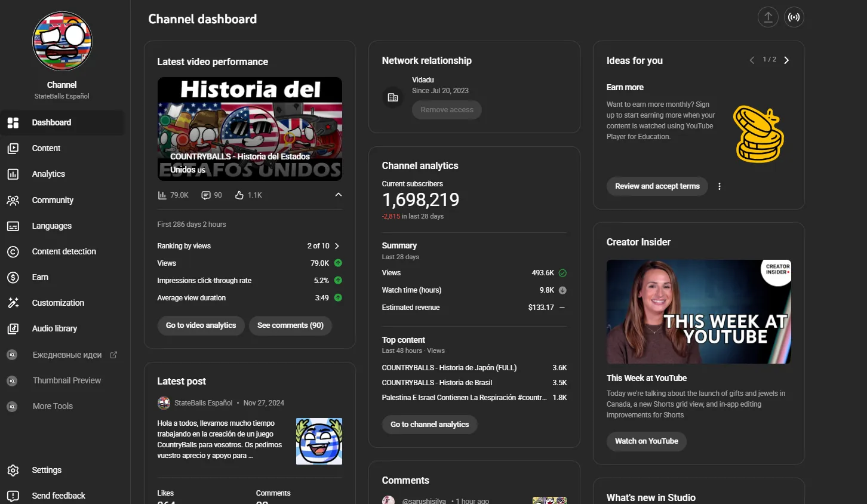Viewport: 867px width, 504px height.
Task: Click the Analytics chart icon in sidebar
Action: click(x=13, y=174)
